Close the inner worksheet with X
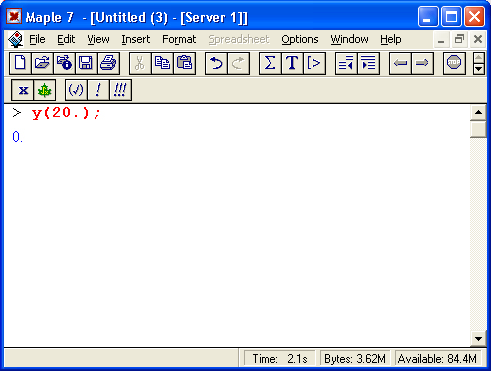Screen dimensions: 491x371 [478, 40]
